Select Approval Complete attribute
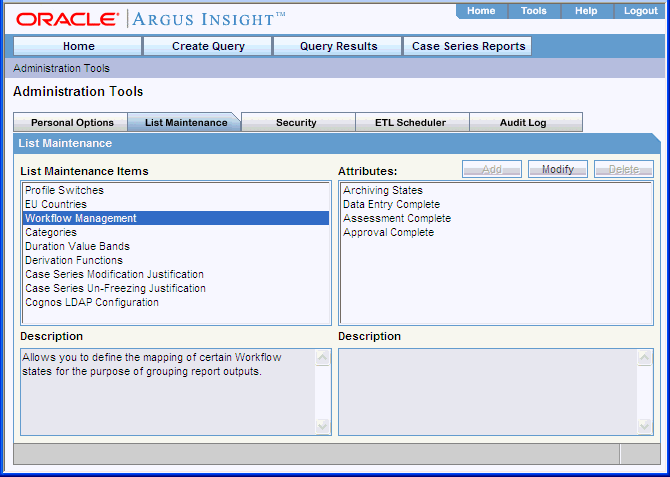670x477 pixels. 496,232
